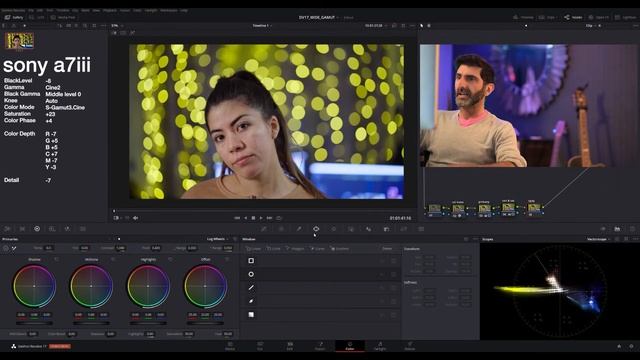640x360 pixels.
Task: Open the Tracker palette
Action: click(x=333, y=229)
